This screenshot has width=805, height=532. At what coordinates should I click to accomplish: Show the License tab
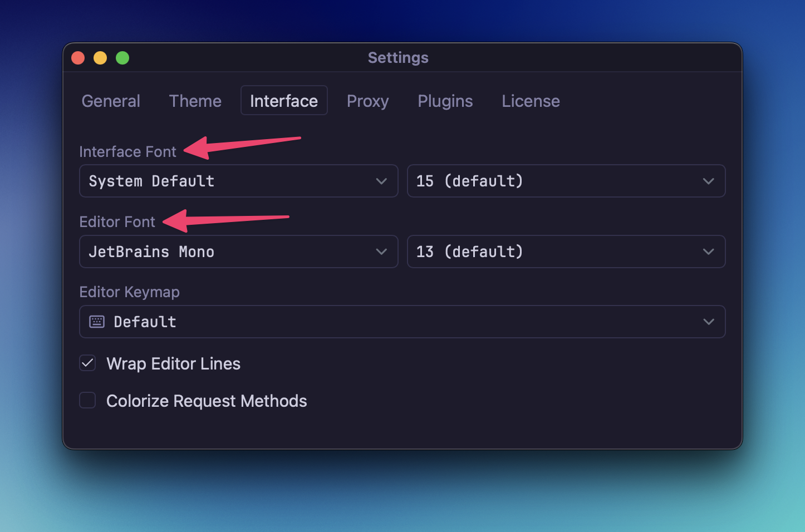click(531, 101)
